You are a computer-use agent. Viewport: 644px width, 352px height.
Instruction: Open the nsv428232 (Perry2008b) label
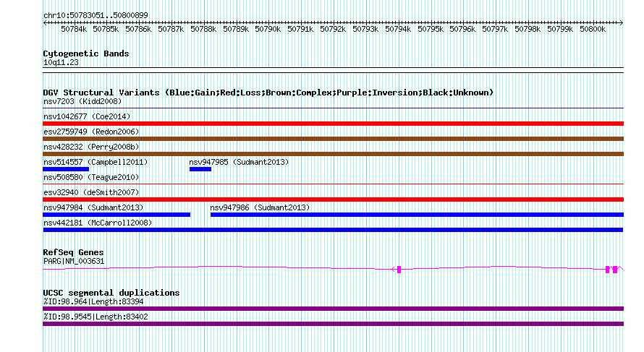point(91,147)
